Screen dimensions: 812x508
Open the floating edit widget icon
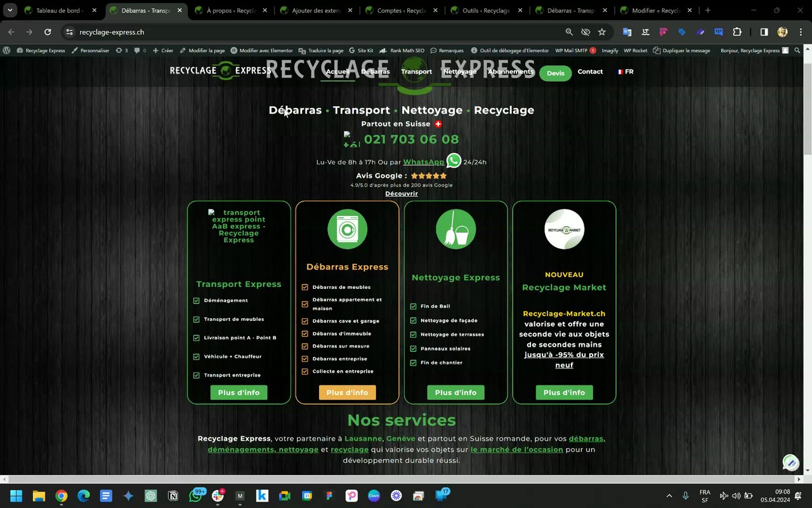pyautogui.click(x=790, y=462)
